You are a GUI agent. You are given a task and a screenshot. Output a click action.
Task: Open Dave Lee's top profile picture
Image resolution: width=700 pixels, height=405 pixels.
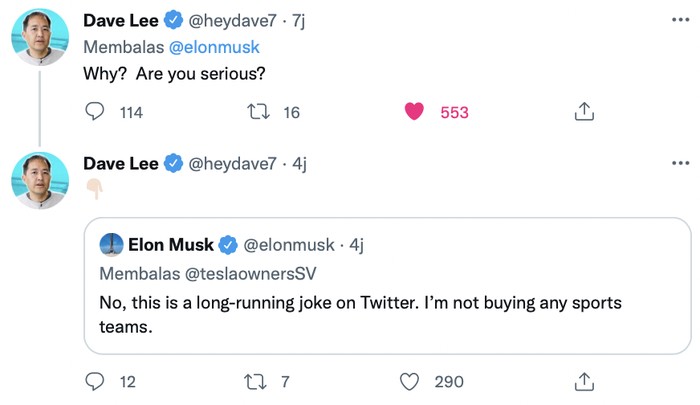39,38
